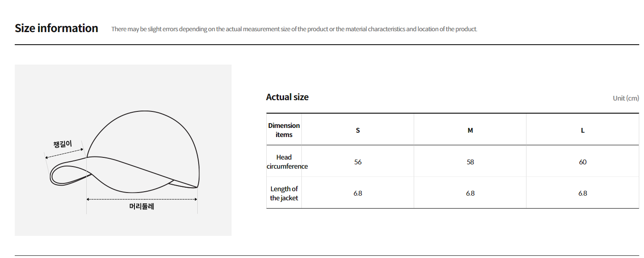This screenshot has height=258, width=644.
Task: Select the S size column header
Action: click(x=358, y=130)
